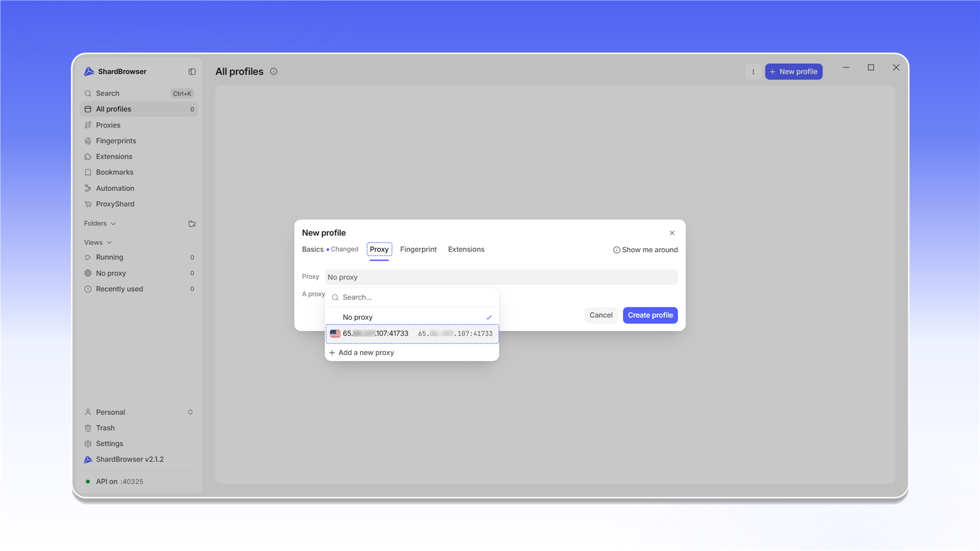Open the Personal workspace switcher
The height and width of the screenshot is (551, 980).
coord(139,412)
